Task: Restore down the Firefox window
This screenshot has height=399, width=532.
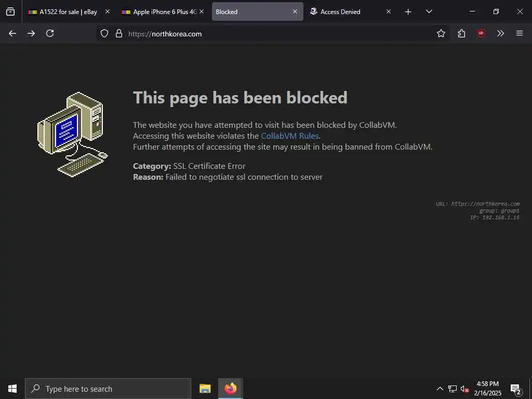Action: click(x=496, y=11)
